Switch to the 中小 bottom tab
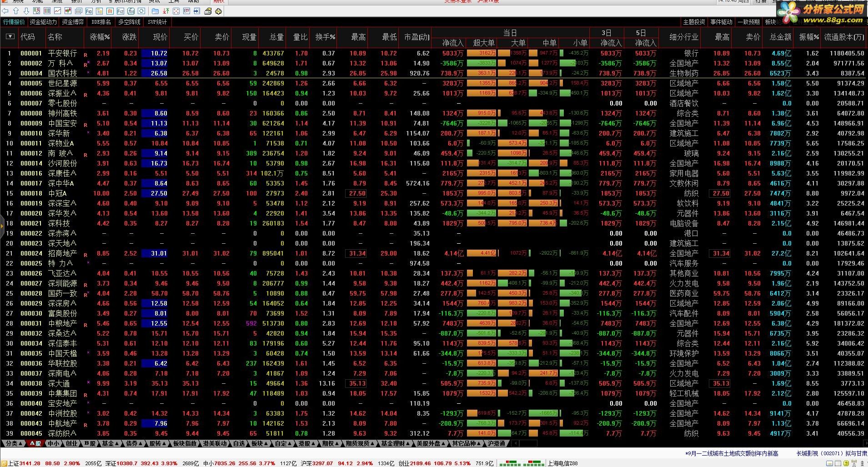 click(x=53, y=443)
